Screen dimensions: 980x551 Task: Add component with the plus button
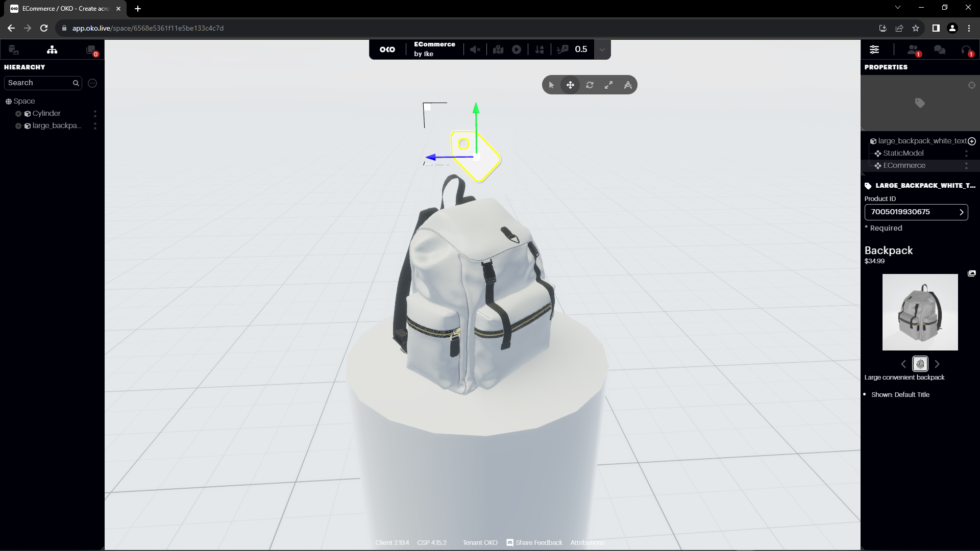coord(972,141)
